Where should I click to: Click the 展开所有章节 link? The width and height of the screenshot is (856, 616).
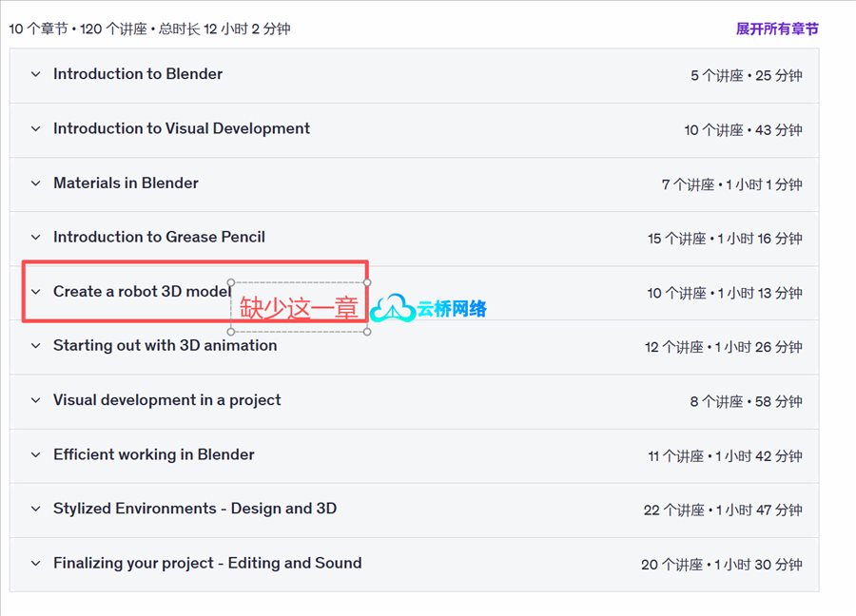776,29
